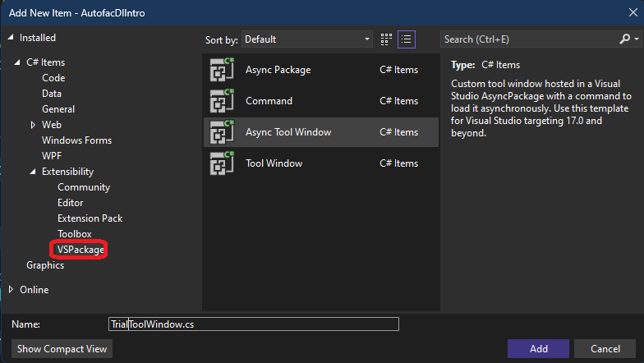The height and width of the screenshot is (363, 644).
Task: Collapse the Extensibility node
Action: [x=33, y=172]
